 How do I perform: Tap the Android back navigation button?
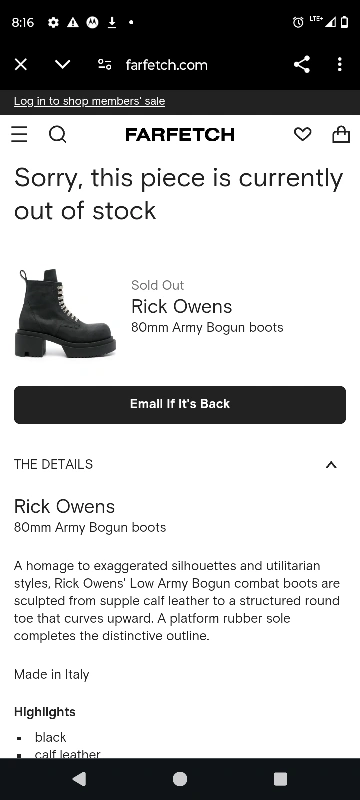click(79, 779)
